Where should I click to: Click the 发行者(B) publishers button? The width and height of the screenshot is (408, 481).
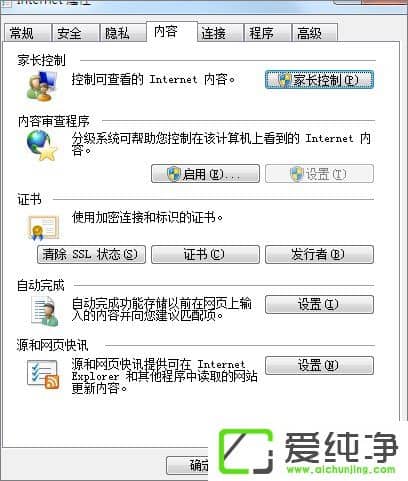[x=319, y=255]
